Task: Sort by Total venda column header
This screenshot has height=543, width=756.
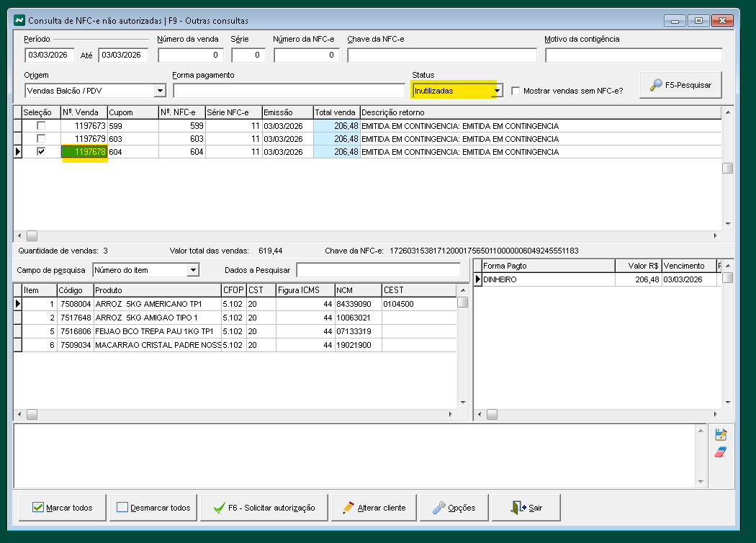Action: [x=336, y=112]
